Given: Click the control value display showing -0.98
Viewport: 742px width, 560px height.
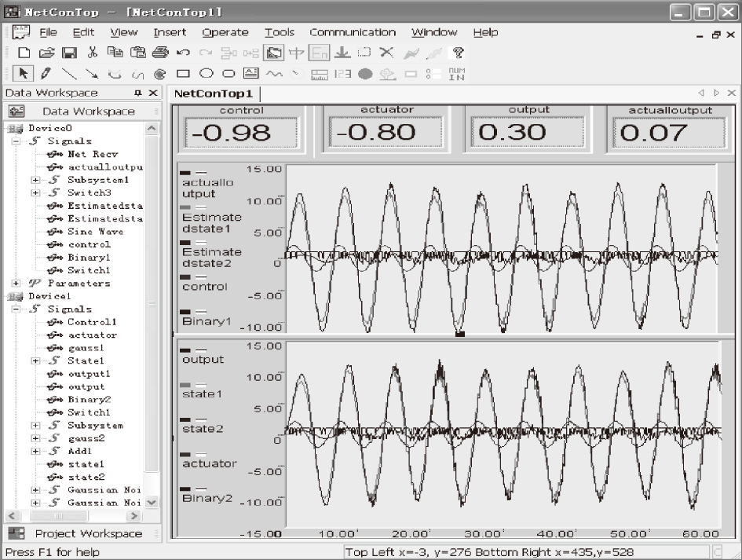Looking at the screenshot, I should [241, 133].
